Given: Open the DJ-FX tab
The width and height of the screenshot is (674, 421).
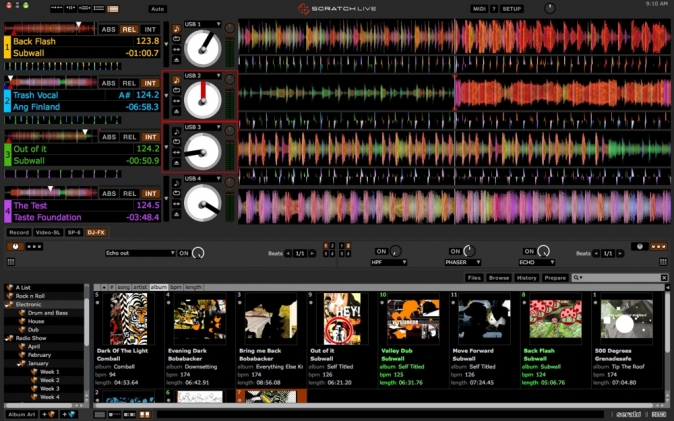Looking at the screenshot, I should pos(96,233).
